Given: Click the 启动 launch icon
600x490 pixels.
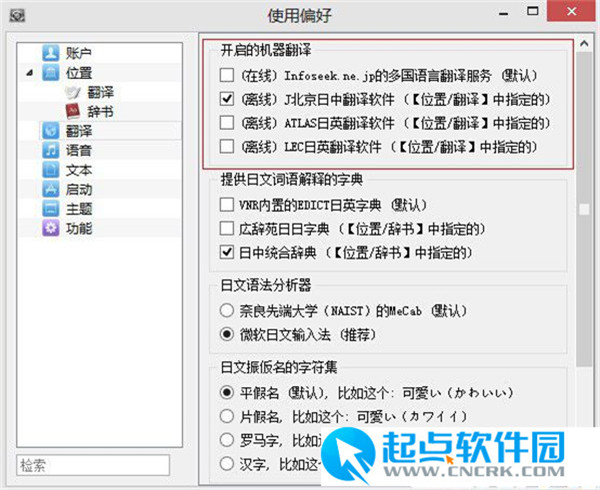Looking at the screenshot, I should 51,189.
